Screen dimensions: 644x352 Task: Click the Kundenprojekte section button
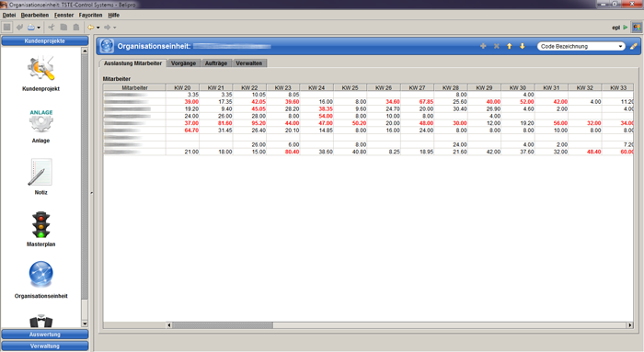(45, 41)
